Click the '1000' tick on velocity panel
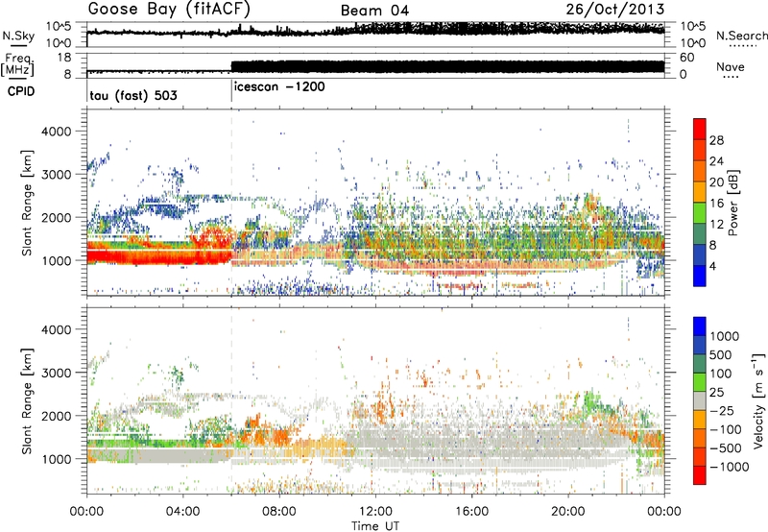Viewport: 768px width, 532px height. click(x=56, y=458)
